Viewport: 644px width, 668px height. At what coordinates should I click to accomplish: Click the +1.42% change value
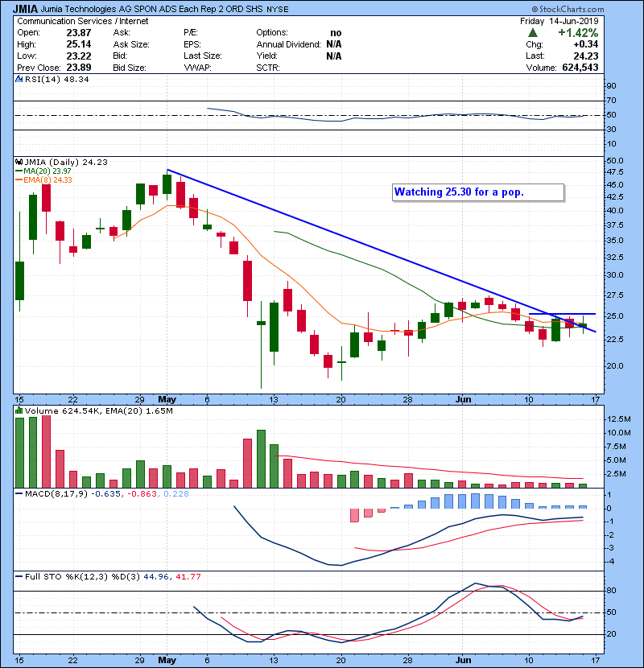578,33
